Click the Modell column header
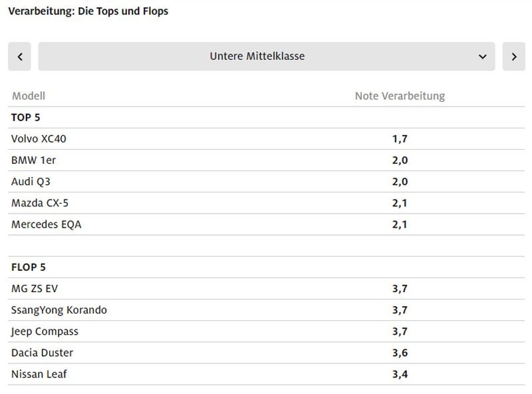The height and width of the screenshot is (394, 532). tap(28, 96)
